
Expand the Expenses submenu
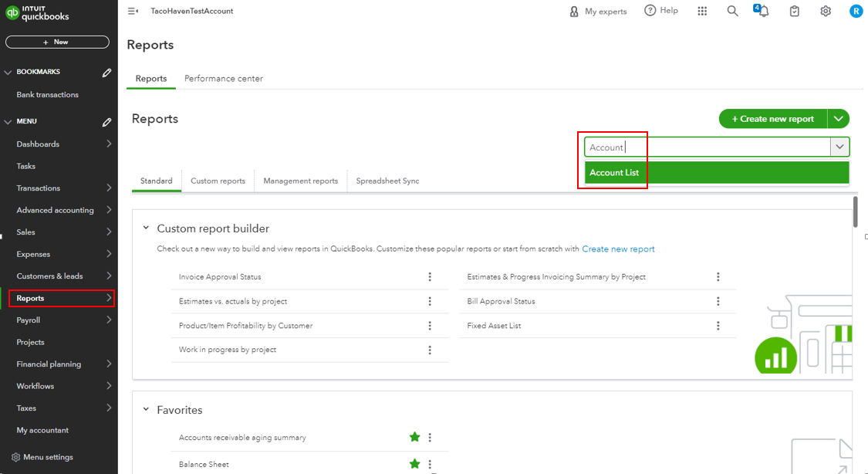(x=109, y=254)
